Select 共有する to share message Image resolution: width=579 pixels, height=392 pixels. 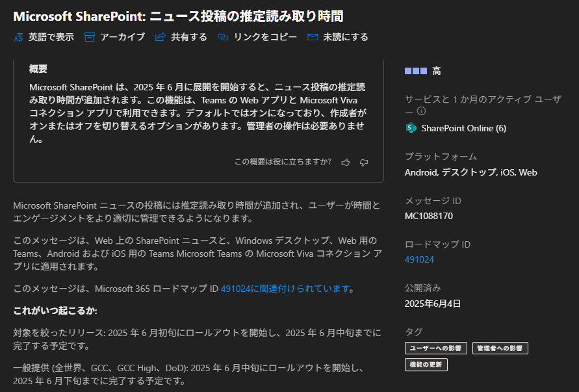189,37
